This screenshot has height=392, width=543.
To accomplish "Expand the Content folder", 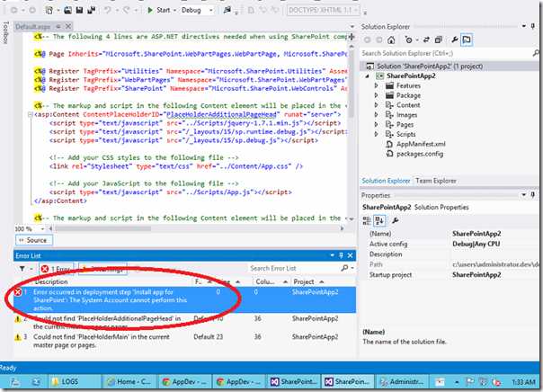I will tap(377, 105).
